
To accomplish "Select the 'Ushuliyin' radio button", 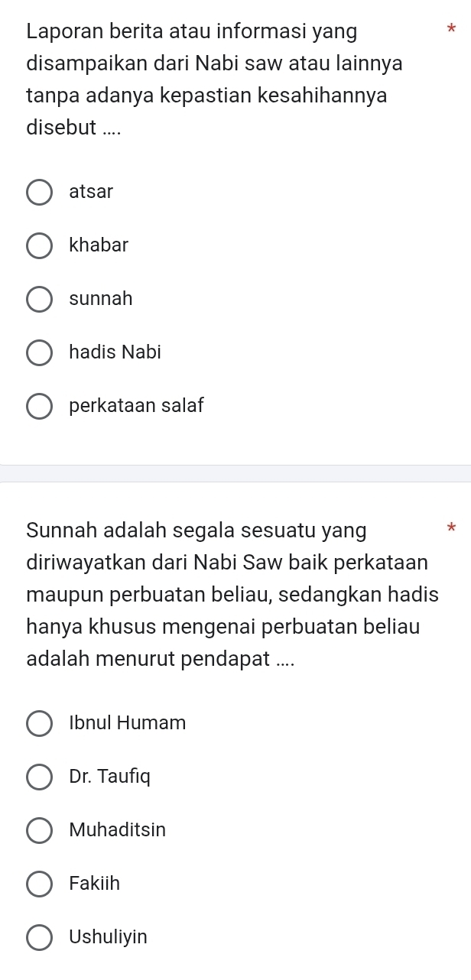I will 40,937.
